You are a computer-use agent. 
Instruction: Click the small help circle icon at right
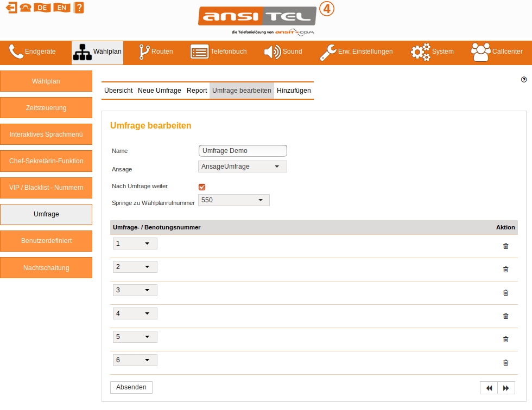click(524, 79)
